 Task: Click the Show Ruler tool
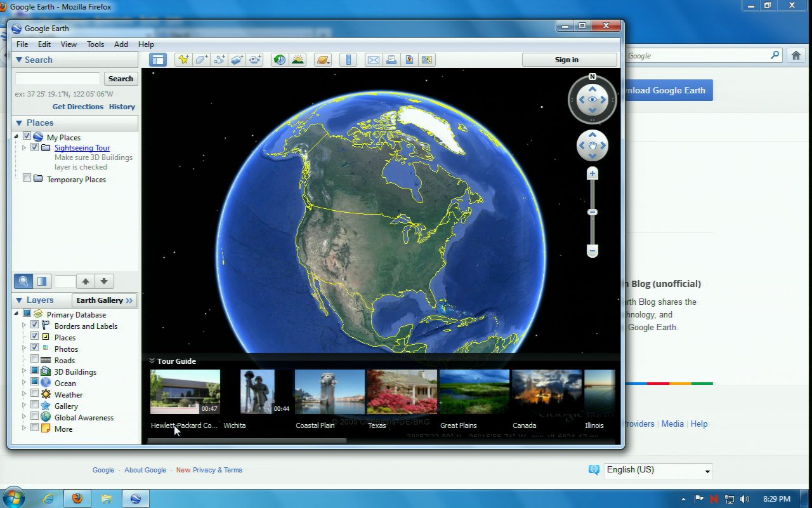point(348,60)
